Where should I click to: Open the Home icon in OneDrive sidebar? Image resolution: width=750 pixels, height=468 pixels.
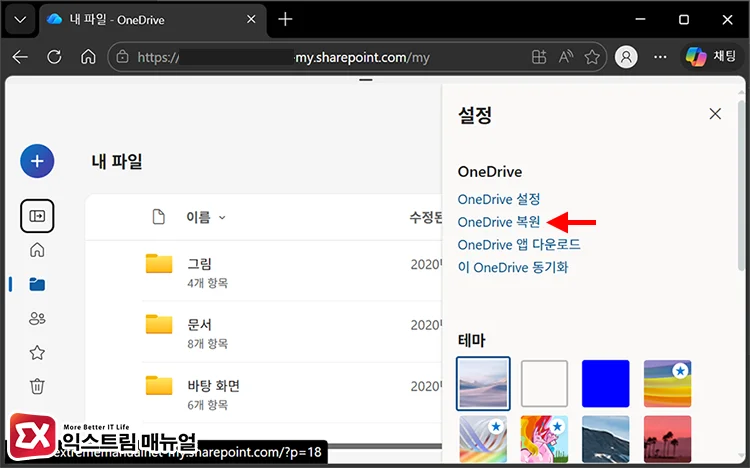37,250
